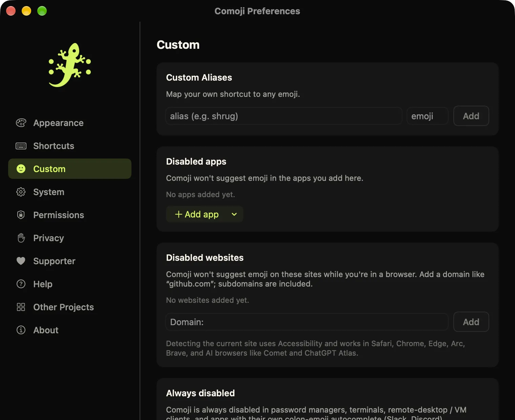Click the yellow minimize window button

pyautogui.click(x=26, y=11)
